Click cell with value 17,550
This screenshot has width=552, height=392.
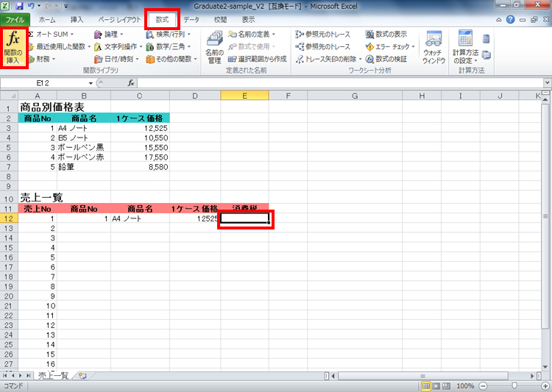coord(140,157)
